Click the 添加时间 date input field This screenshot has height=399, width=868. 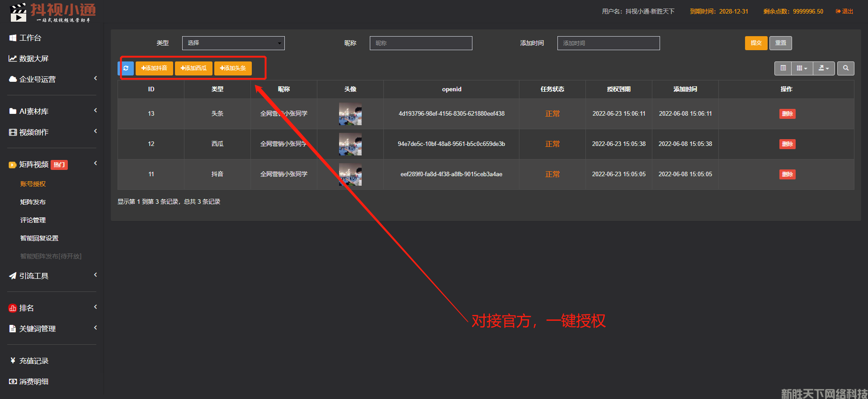608,43
